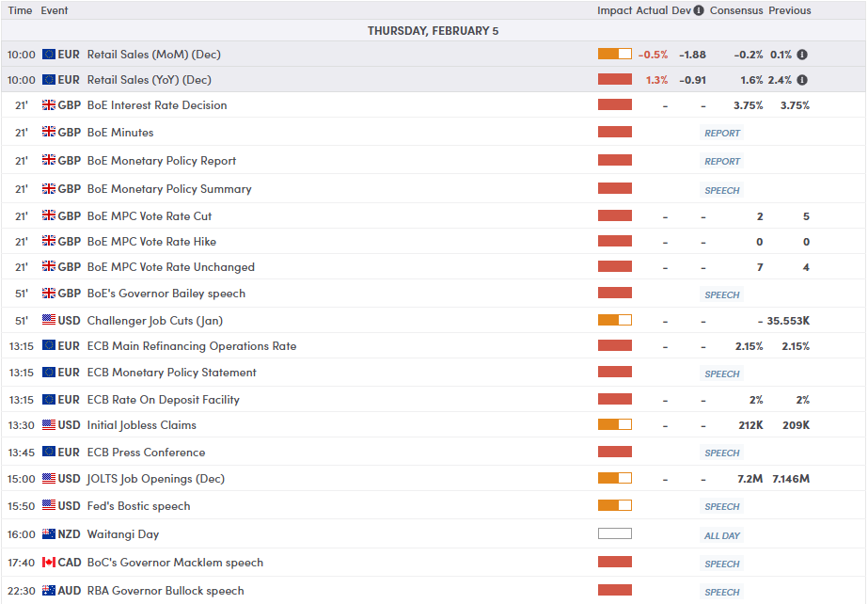Viewport: 868px width, 604px height.
Task: Open the REPORT tag for BoE Minutes
Action: [722, 133]
